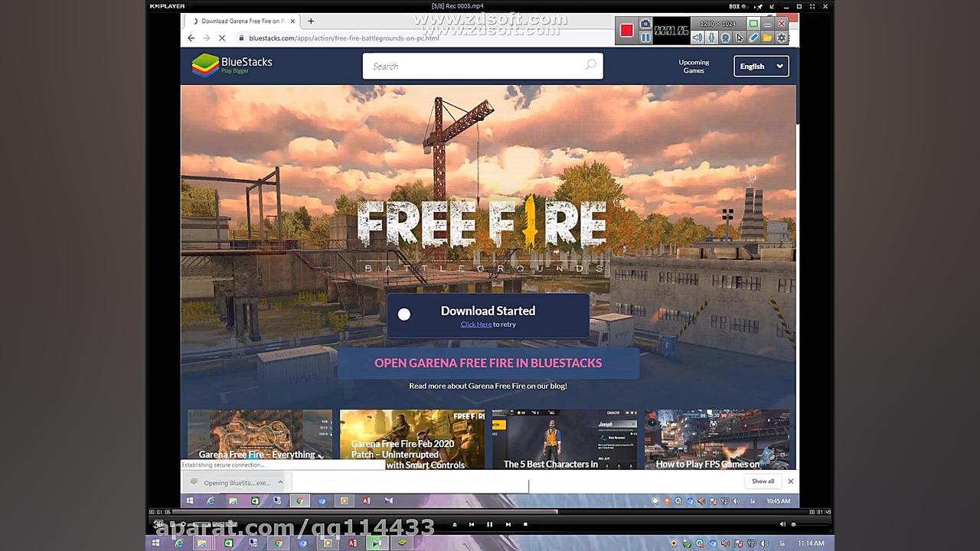The width and height of the screenshot is (980, 551).
Task: Open recorder settings with the gear icon
Action: [782, 37]
